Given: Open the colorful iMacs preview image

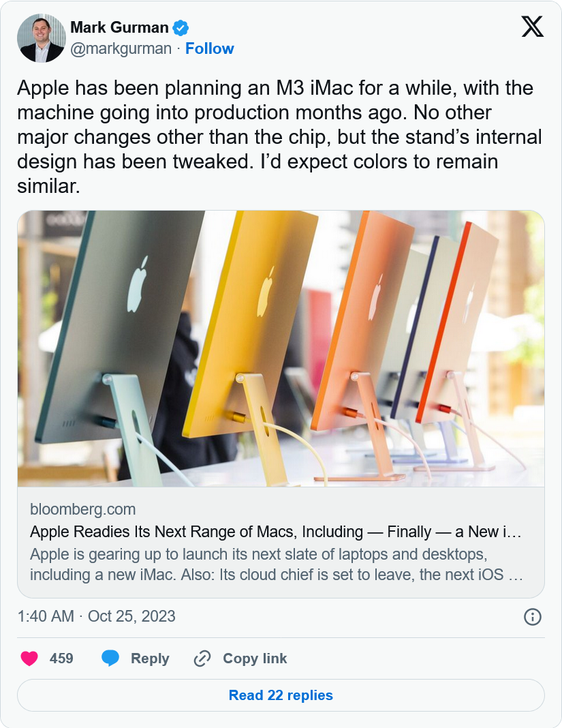Looking at the screenshot, I should 281,348.
